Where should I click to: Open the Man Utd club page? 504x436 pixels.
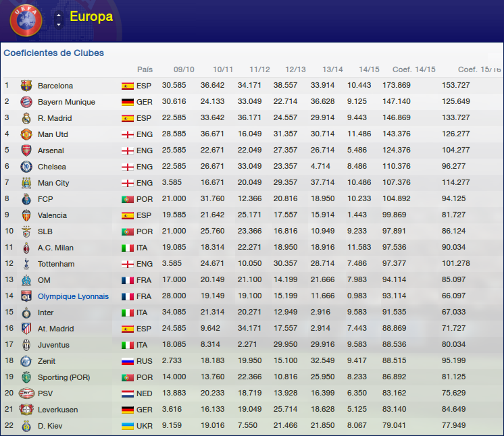[53, 134]
